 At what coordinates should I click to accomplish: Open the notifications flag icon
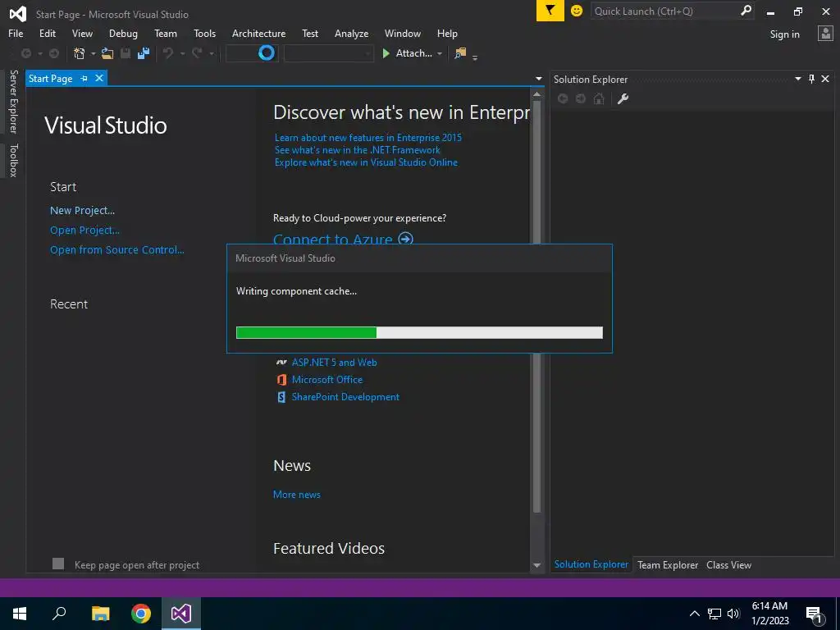(x=550, y=11)
